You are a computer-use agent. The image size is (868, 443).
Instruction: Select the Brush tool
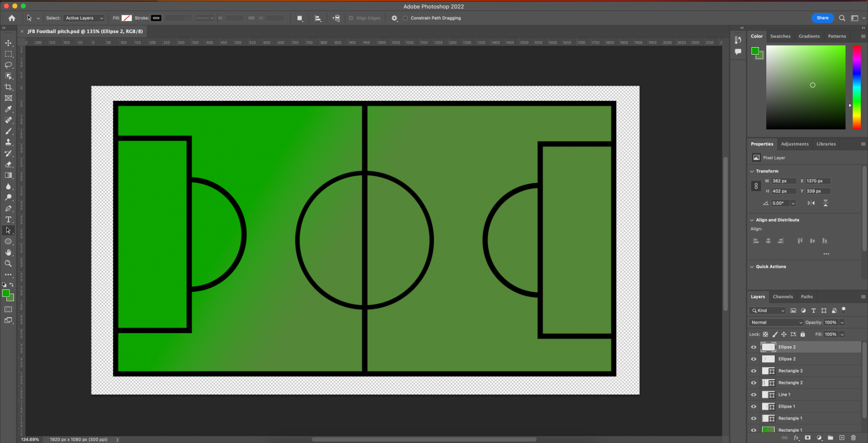click(x=8, y=131)
